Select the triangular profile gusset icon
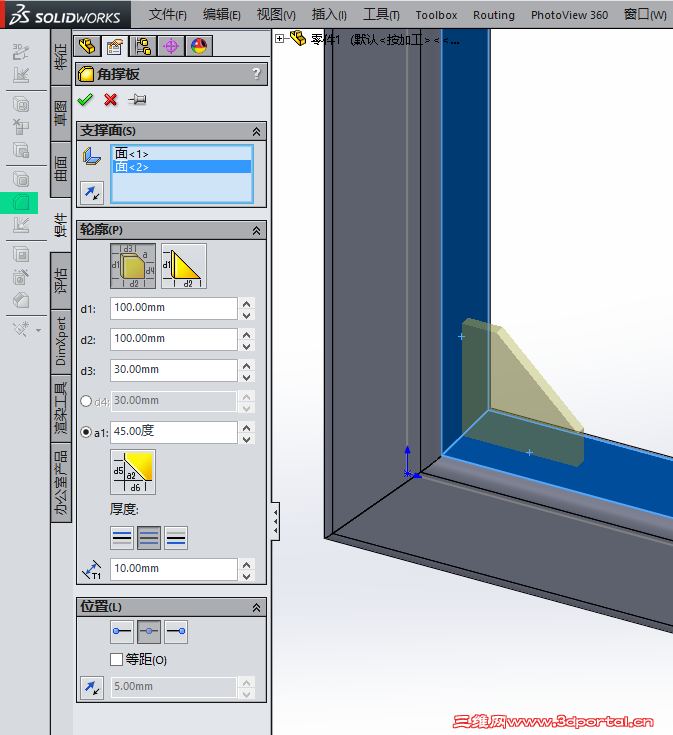The height and width of the screenshot is (735, 673). (184, 266)
